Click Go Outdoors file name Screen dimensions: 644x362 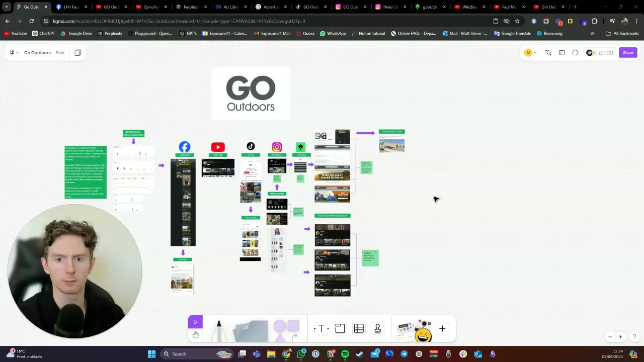37,52
